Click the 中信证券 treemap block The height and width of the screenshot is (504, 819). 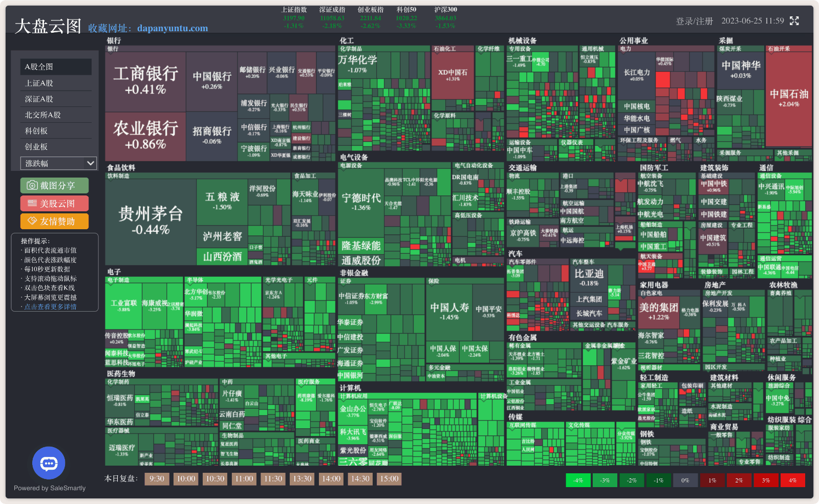click(x=350, y=298)
